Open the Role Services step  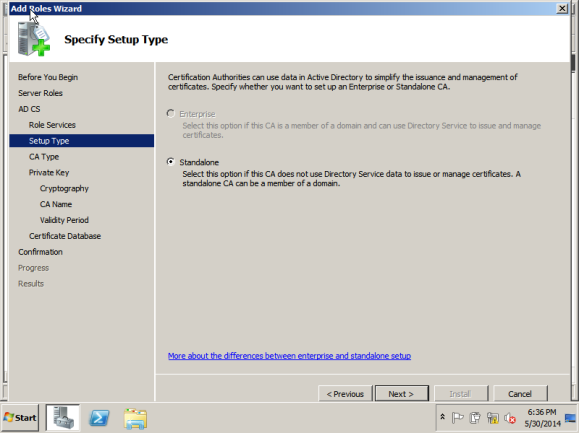tap(52, 125)
